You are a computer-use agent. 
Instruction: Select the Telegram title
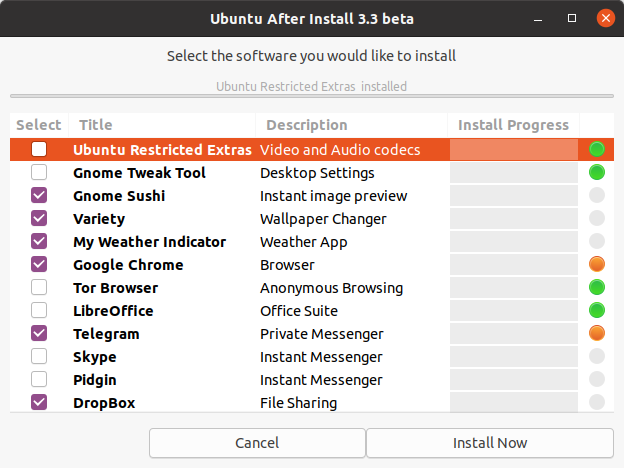pyautogui.click(x=106, y=334)
